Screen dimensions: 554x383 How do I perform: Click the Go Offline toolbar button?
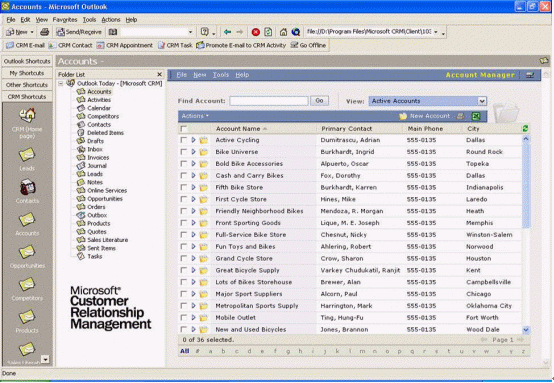308,45
